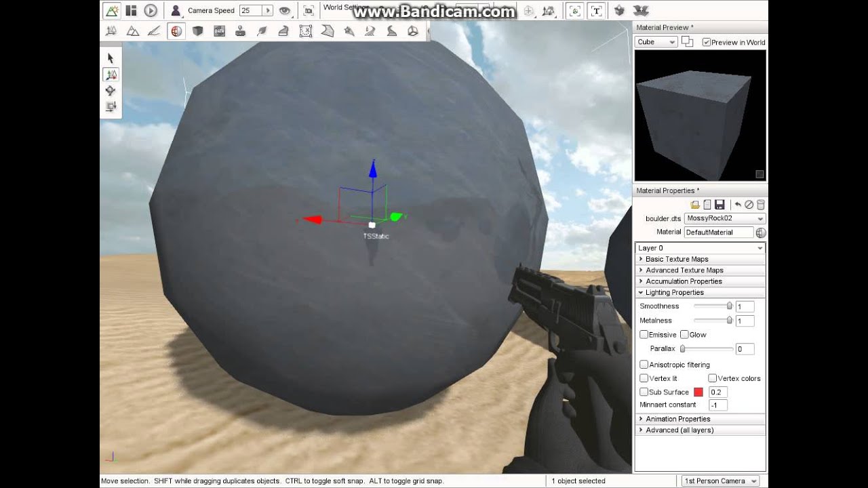Enable the Sub Surface checkbox
The width and height of the screenshot is (868, 488).
644,392
